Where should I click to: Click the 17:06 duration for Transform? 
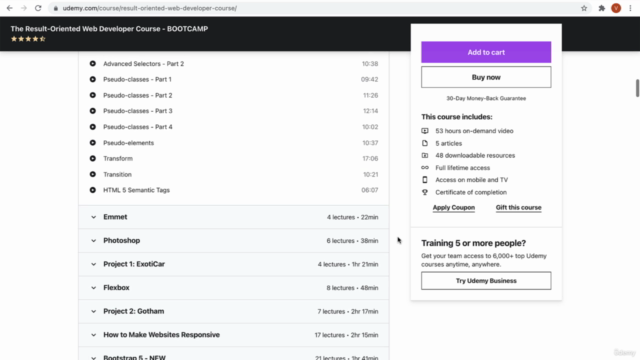(x=370, y=158)
